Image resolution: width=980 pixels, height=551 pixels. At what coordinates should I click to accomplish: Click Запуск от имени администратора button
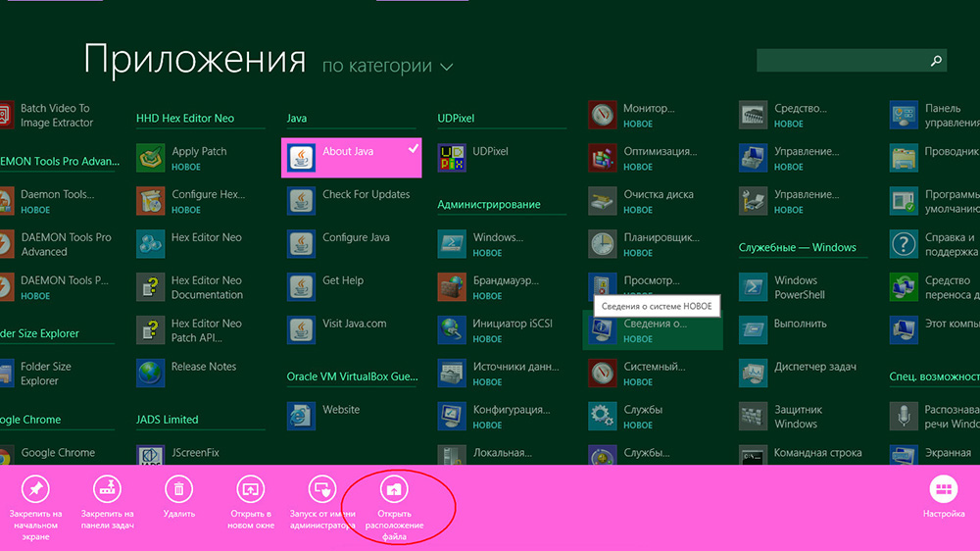(322, 502)
